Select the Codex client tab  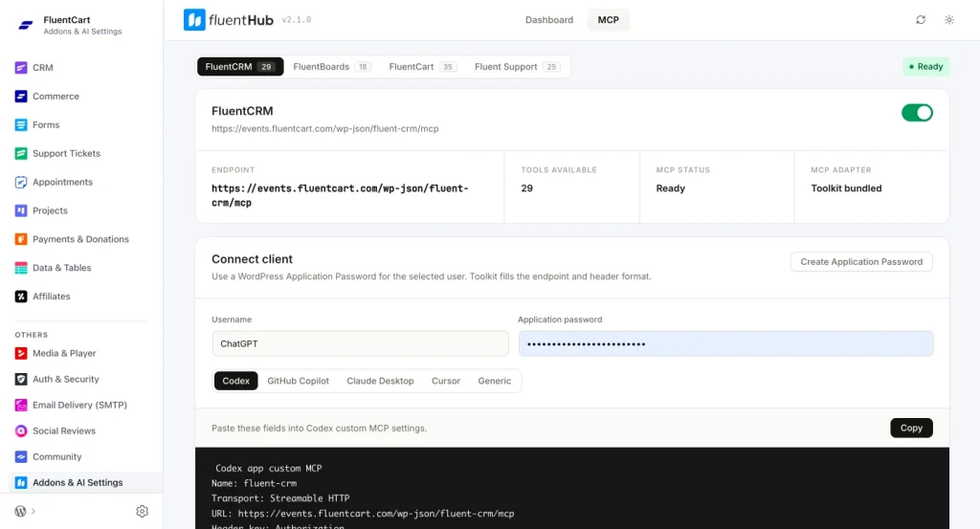235,381
